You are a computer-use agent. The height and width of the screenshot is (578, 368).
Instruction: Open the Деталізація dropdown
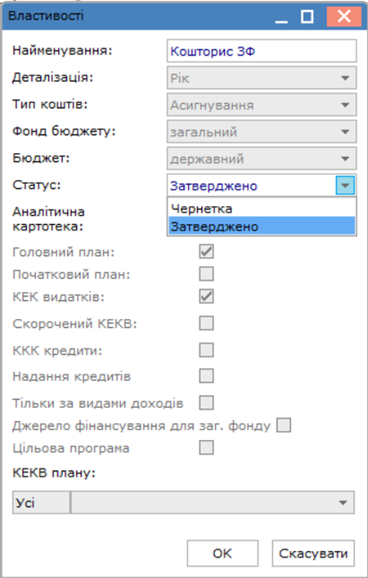[x=261, y=78]
